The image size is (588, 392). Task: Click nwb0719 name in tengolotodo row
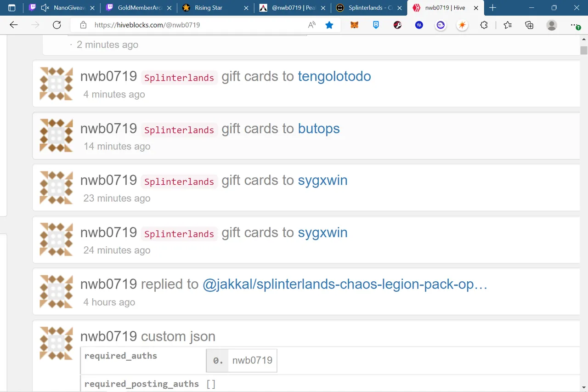click(x=108, y=76)
